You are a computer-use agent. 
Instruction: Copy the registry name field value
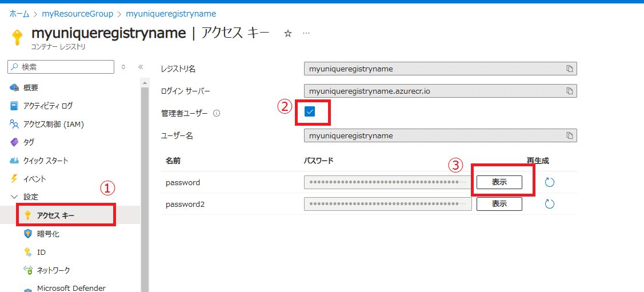(x=569, y=69)
